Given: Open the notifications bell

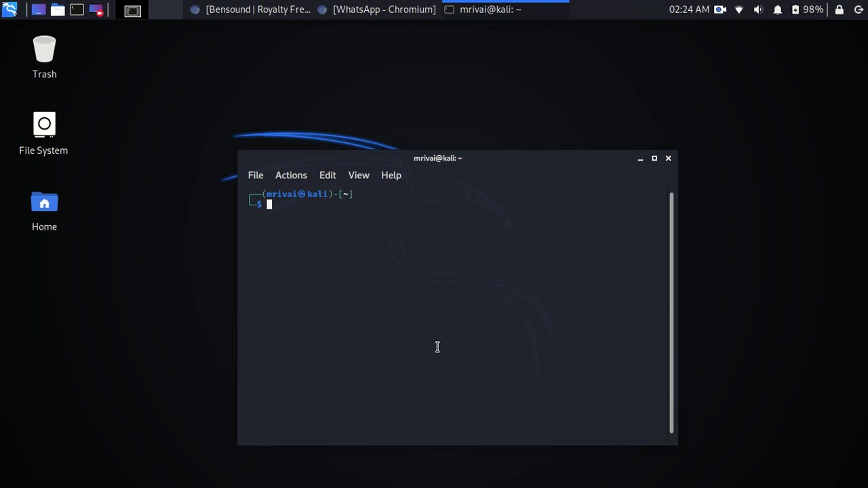Looking at the screenshot, I should pos(778,10).
